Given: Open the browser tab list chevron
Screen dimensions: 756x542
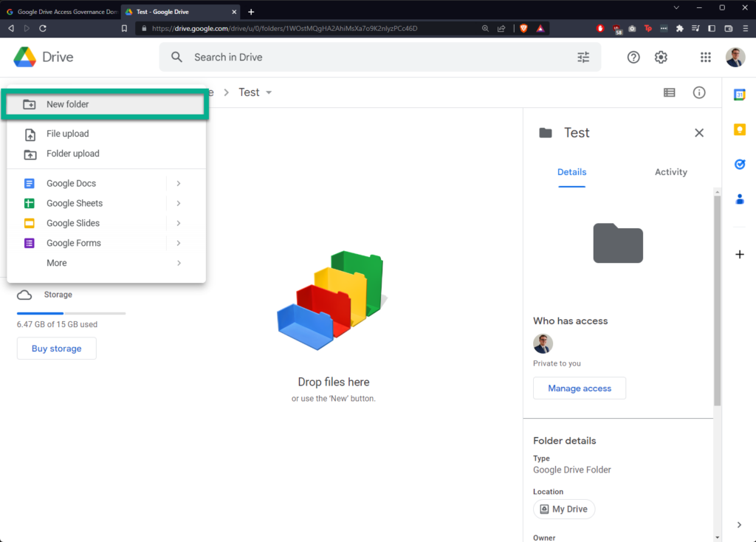Looking at the screenshot, I should click(676, 7).
